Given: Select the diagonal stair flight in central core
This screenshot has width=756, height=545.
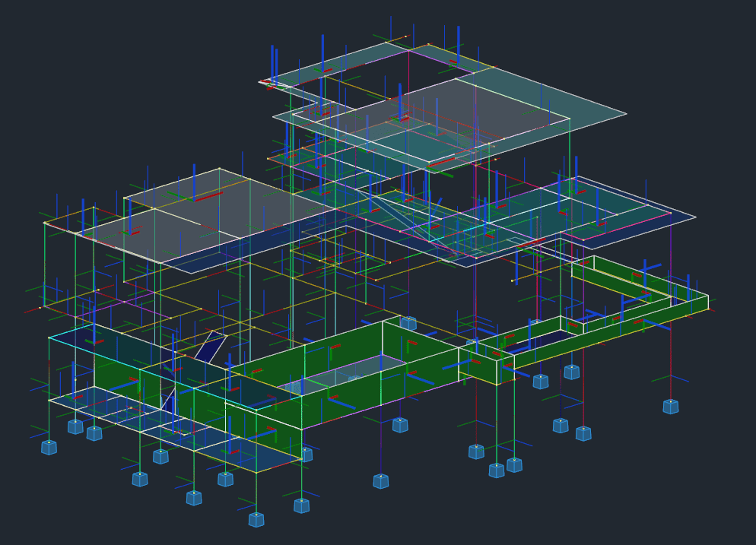Looking at the screenshot, I should click(405, 220).
